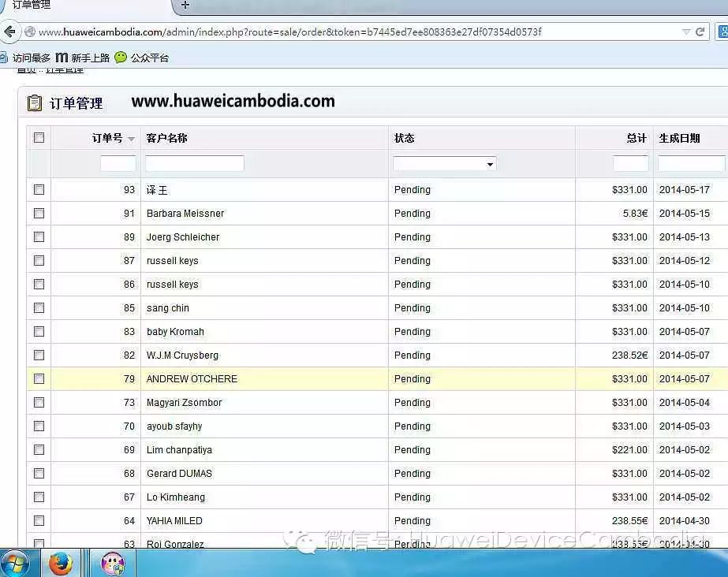Check the box for order 93
Screen dimensions: 728x577
(39, 189)
